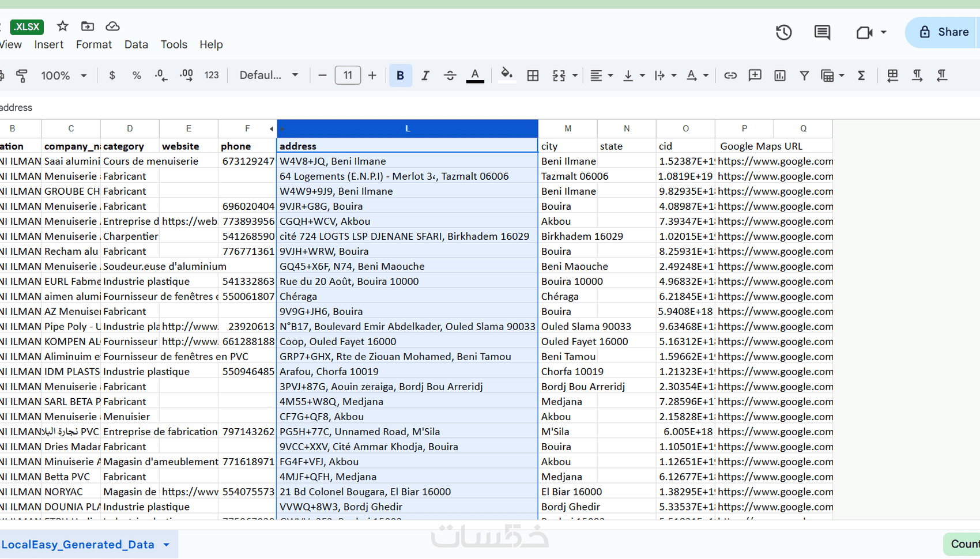This screenshot has width=980, height=559.
Task: Star this spreadsheet
Action: [63, 26]
